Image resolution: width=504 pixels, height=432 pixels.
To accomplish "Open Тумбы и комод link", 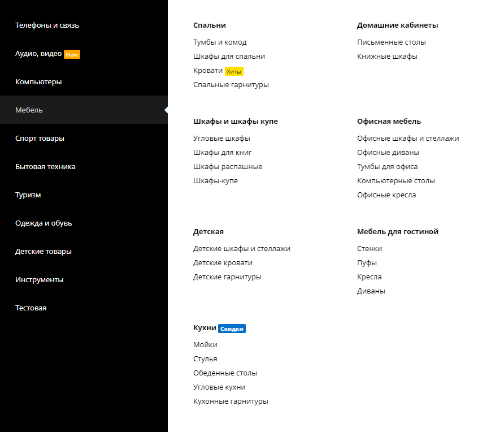I will point(220,42).
